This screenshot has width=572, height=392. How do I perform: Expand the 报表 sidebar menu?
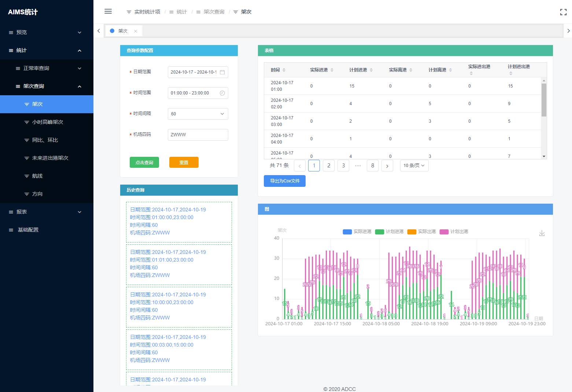coord(47,212)
